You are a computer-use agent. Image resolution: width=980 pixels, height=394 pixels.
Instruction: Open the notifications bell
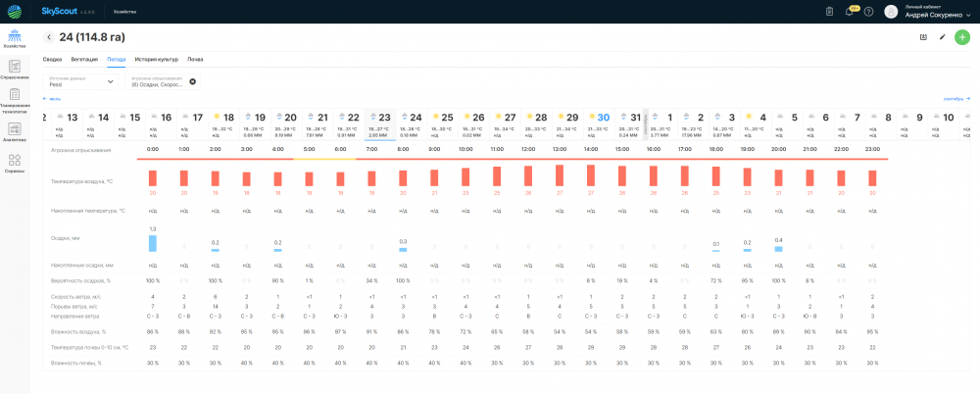[849, 11]
